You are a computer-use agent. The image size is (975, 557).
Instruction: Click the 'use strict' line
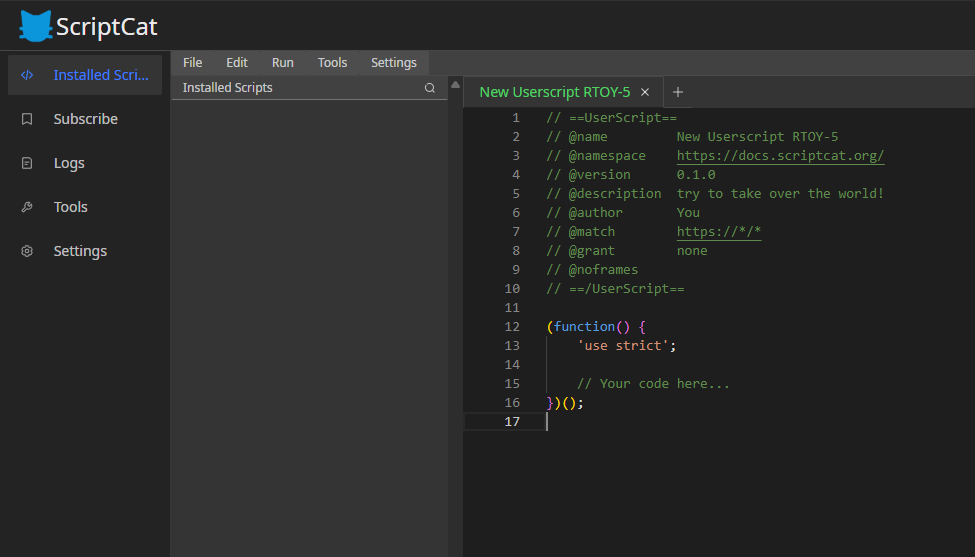click(626, 346)
